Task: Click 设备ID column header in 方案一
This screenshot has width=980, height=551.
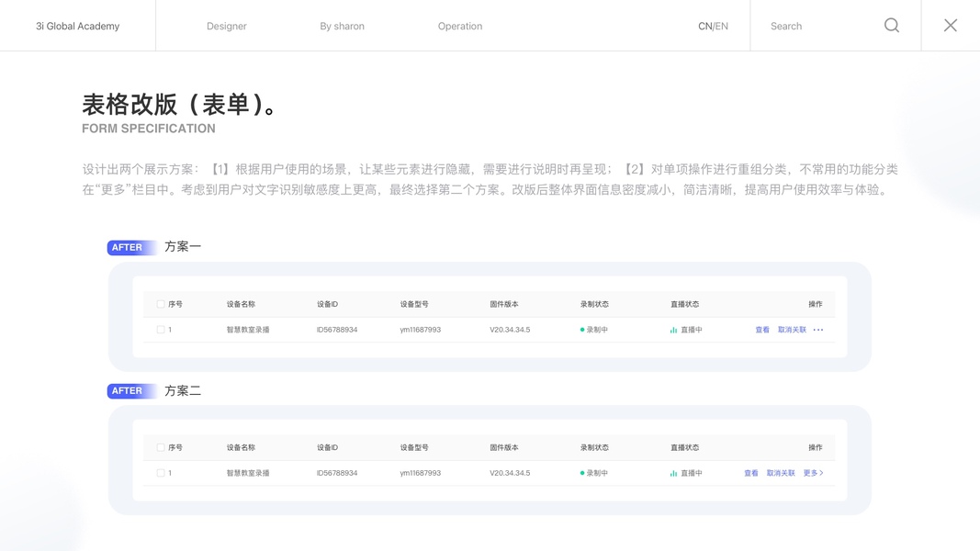Action: click(x=327, y=304)
